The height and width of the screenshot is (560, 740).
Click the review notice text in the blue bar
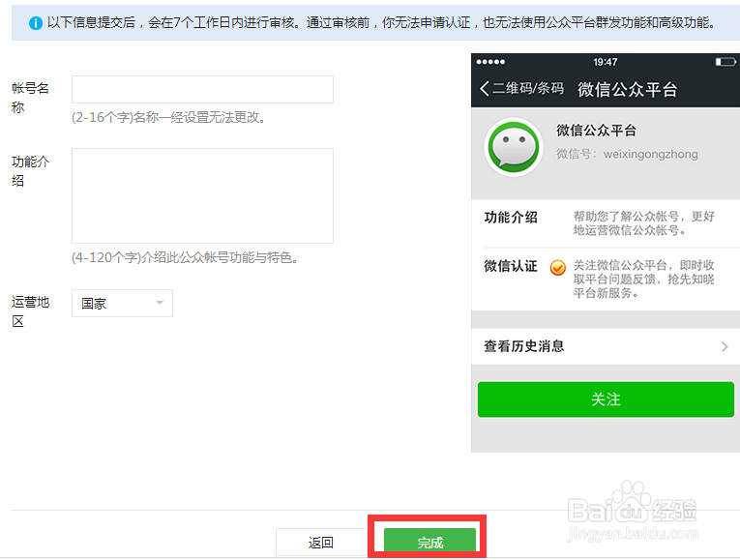pos(381,22)
